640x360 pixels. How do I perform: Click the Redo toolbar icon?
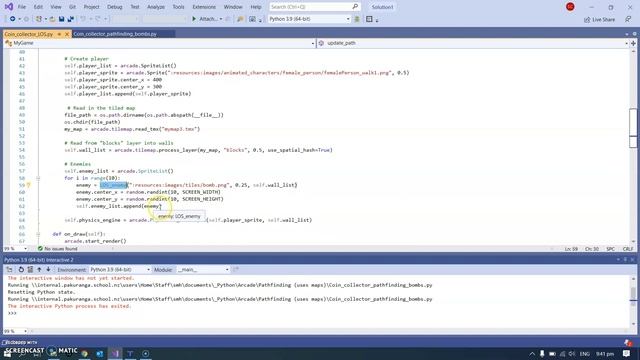point(98,19)
